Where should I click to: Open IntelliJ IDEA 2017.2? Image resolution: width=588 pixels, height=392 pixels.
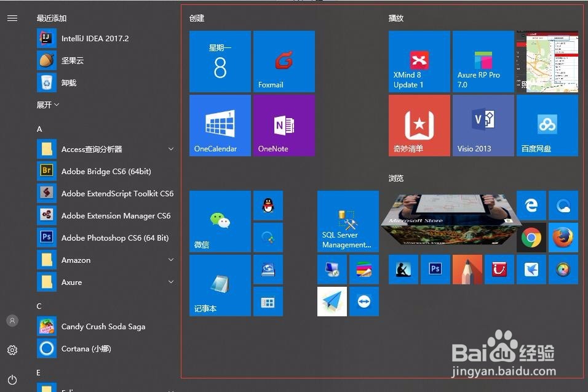(106, 38)
